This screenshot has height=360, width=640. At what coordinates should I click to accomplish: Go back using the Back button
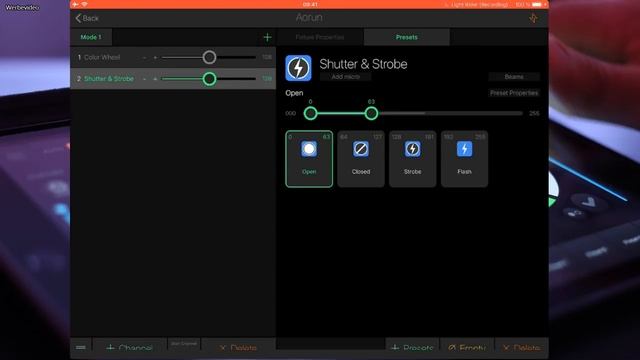click(87, 18)
